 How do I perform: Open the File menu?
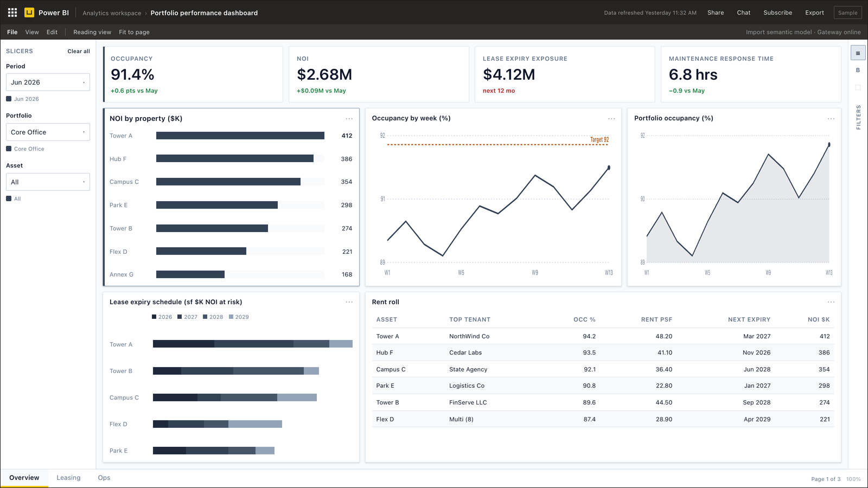[12, 32]
